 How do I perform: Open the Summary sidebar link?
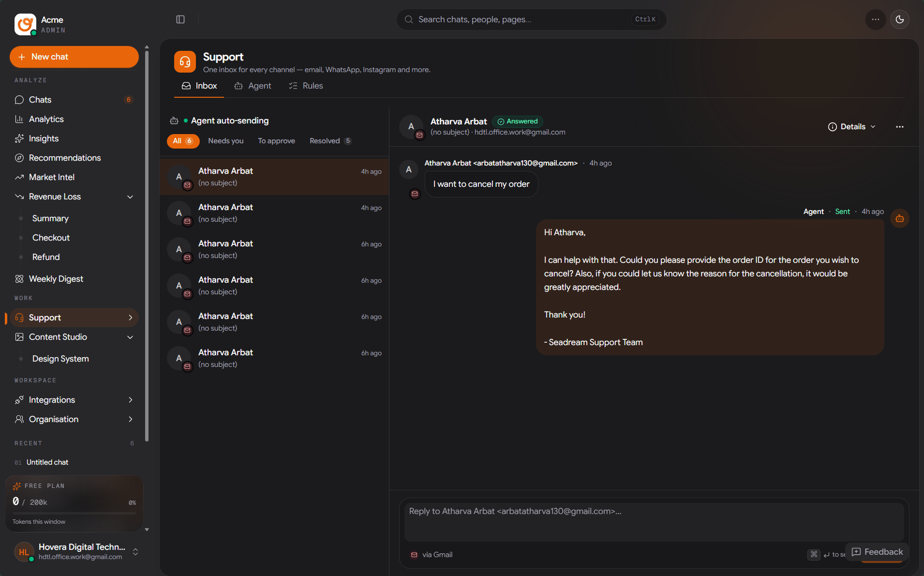tap(50, 218)
